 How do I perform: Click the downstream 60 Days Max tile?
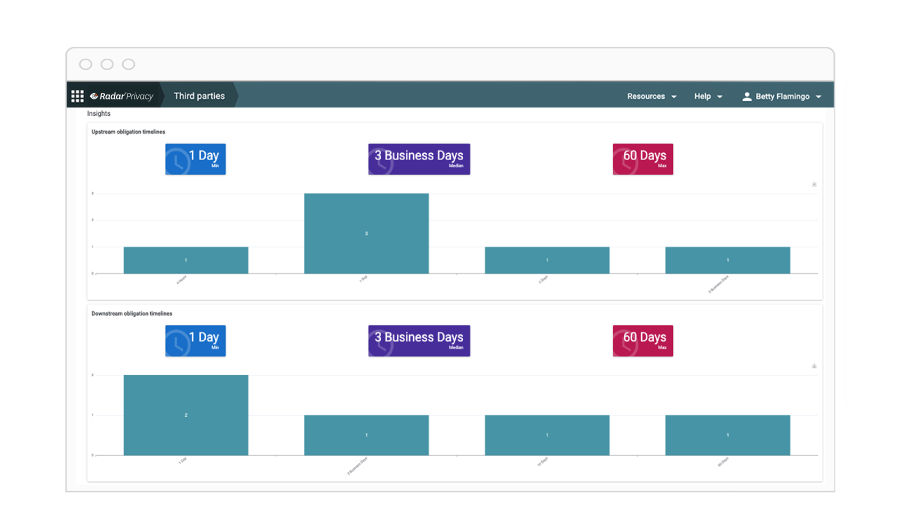[642, 341]
